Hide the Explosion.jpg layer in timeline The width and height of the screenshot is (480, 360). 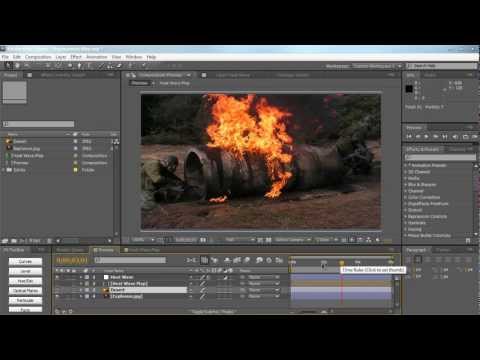pyautogui.click(x=57, y=296)
